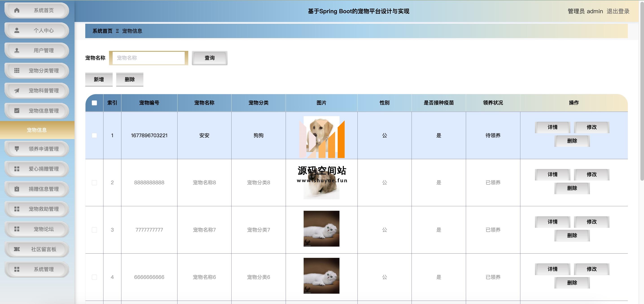Click the 狗狗 category cell
This screenshot has width=644, height=304.
258,135
